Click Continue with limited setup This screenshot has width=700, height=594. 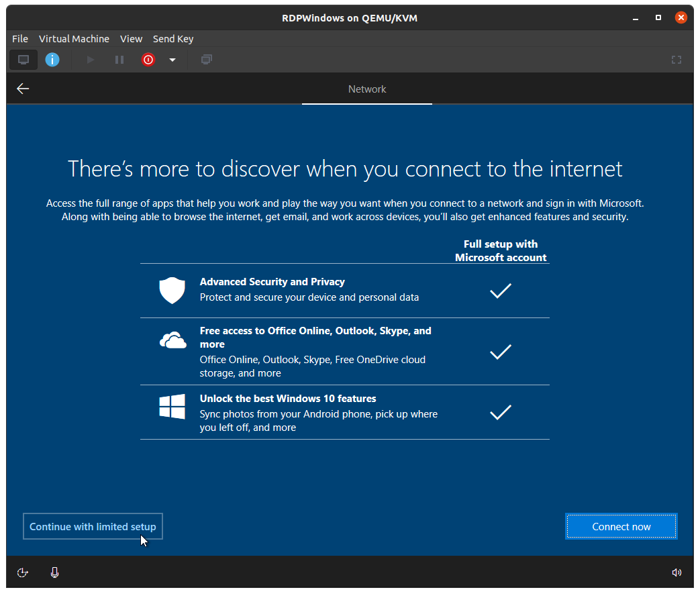[93, 527]
